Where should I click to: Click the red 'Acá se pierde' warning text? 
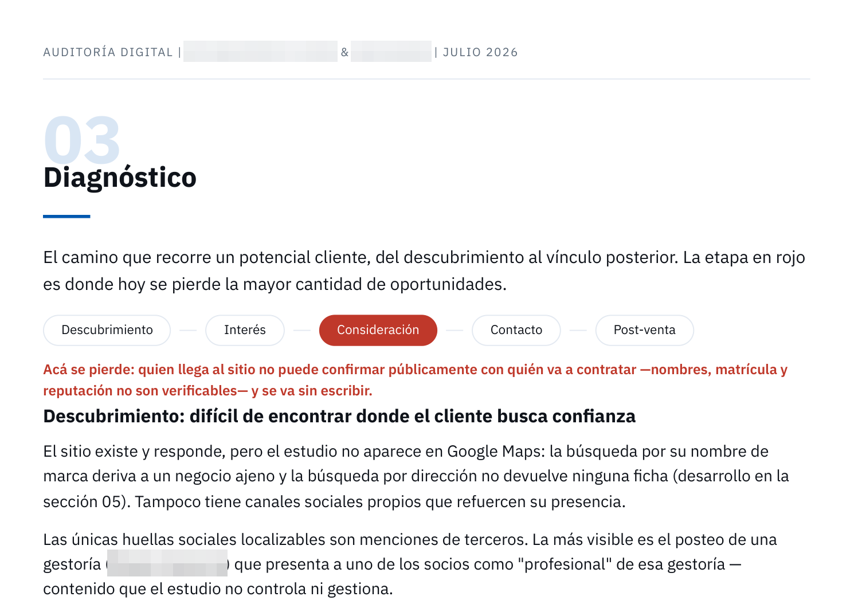coord(416,380)
